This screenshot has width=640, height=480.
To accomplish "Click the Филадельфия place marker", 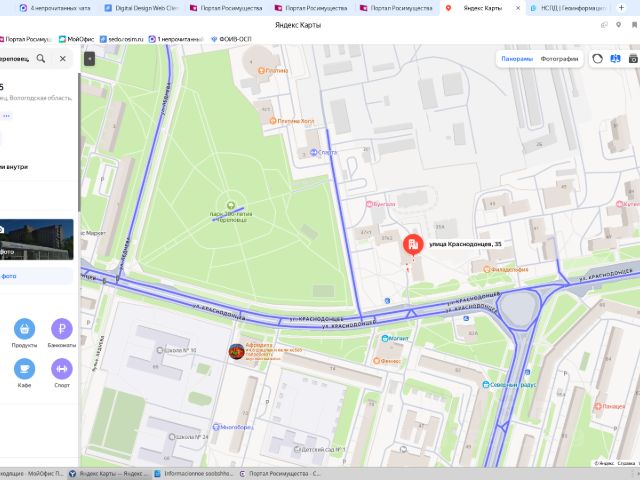I will (487, 269).
